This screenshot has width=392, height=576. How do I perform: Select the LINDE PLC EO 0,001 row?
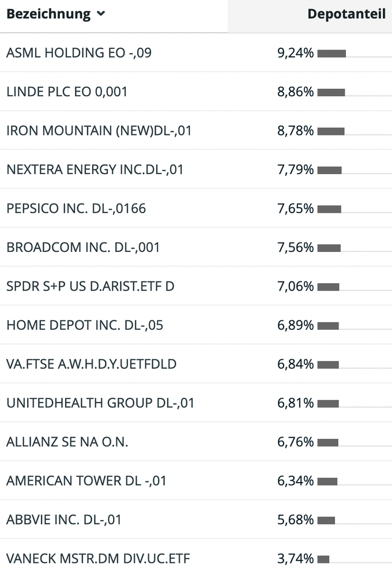(x=67, y=92)
